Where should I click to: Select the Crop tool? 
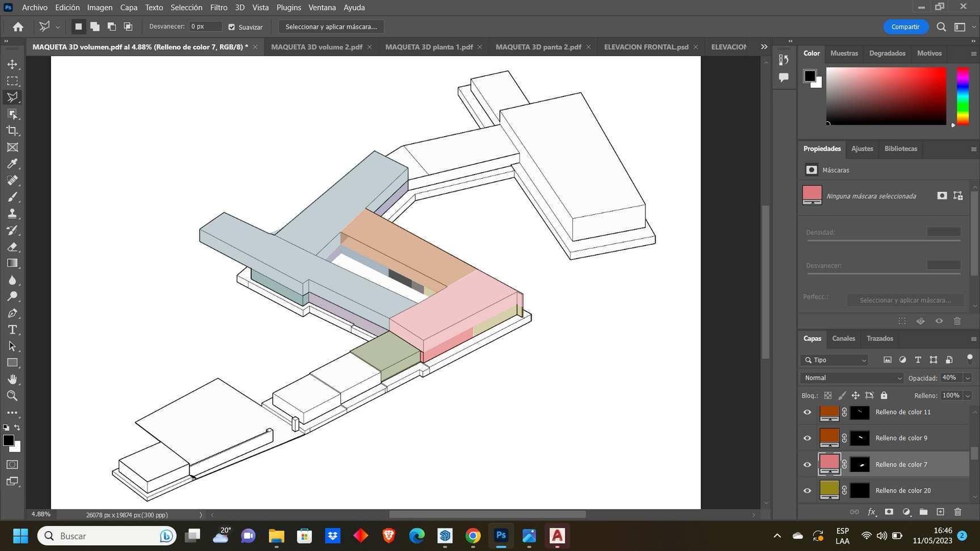click(x=12, y=131)
